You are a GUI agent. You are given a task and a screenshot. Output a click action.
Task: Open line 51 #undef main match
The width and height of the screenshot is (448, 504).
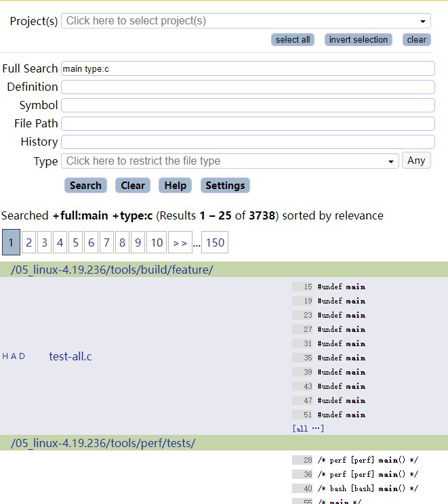tap(329, 415)
